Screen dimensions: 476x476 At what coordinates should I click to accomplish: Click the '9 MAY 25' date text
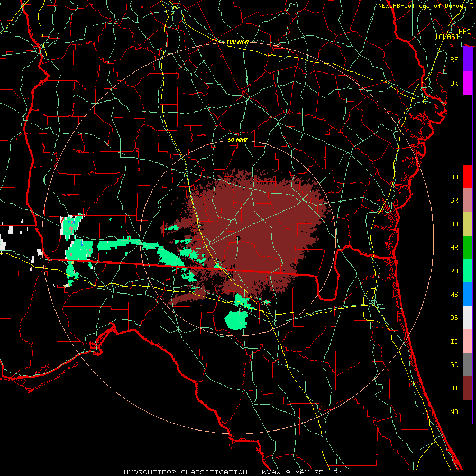(x=305, y=472)
